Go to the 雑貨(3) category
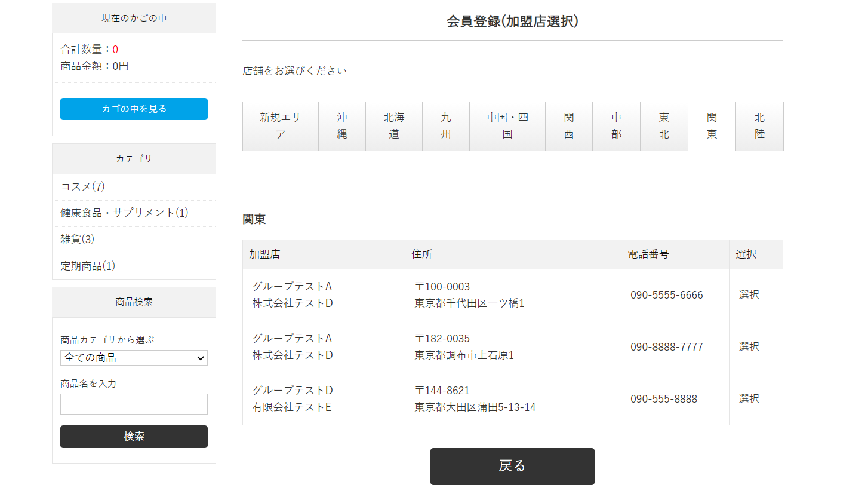Screen dimensions: 868x497 pos(78,239)
